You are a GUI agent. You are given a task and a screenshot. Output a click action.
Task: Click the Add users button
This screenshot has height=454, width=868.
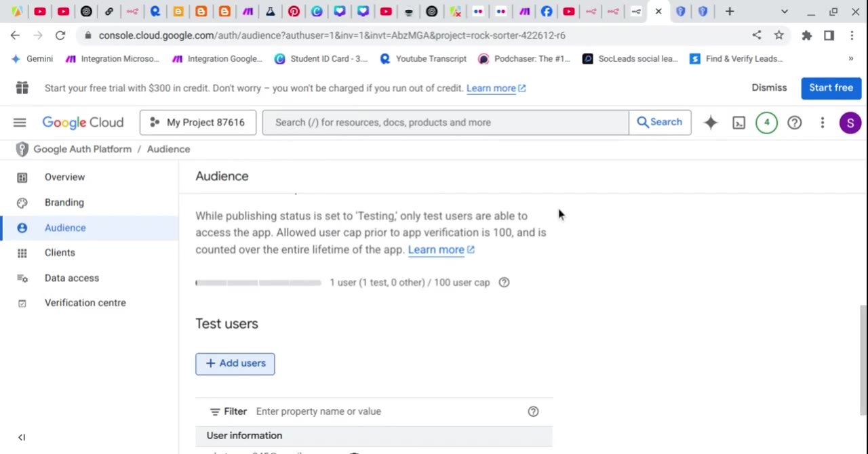(235, 364)
